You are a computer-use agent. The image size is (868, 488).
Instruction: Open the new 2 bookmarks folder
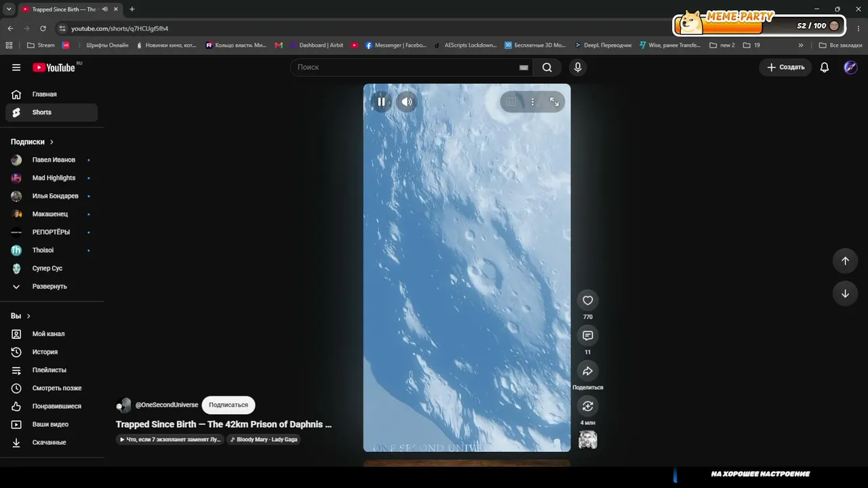pos(722,45)
